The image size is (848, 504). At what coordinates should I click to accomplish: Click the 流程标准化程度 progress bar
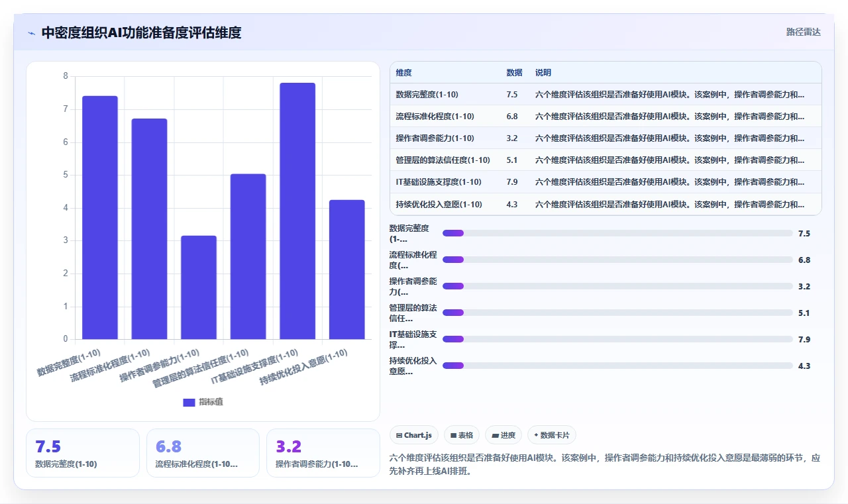tap(617, 260)
